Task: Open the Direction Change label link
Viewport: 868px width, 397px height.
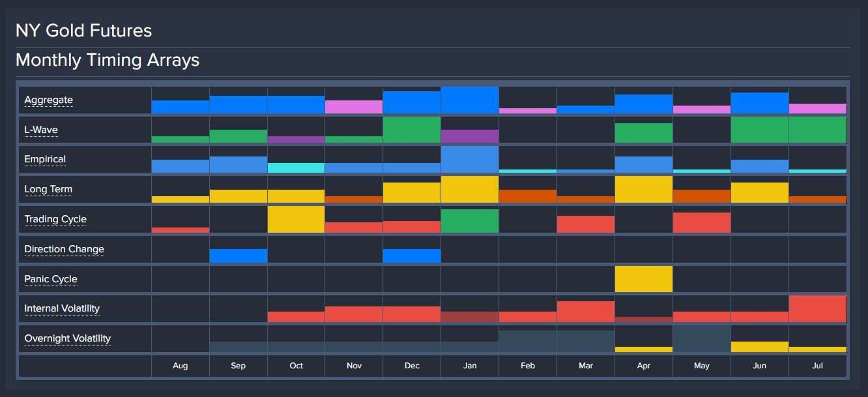Action: coord(64,250)
